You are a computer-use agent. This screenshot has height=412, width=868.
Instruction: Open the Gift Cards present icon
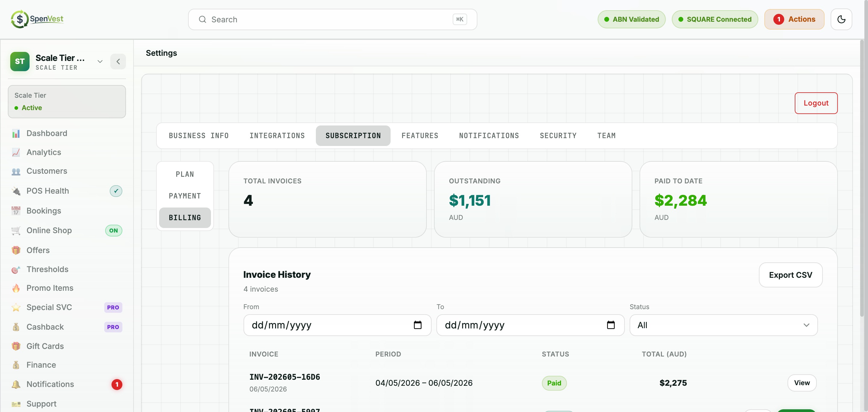pos(16,346)
